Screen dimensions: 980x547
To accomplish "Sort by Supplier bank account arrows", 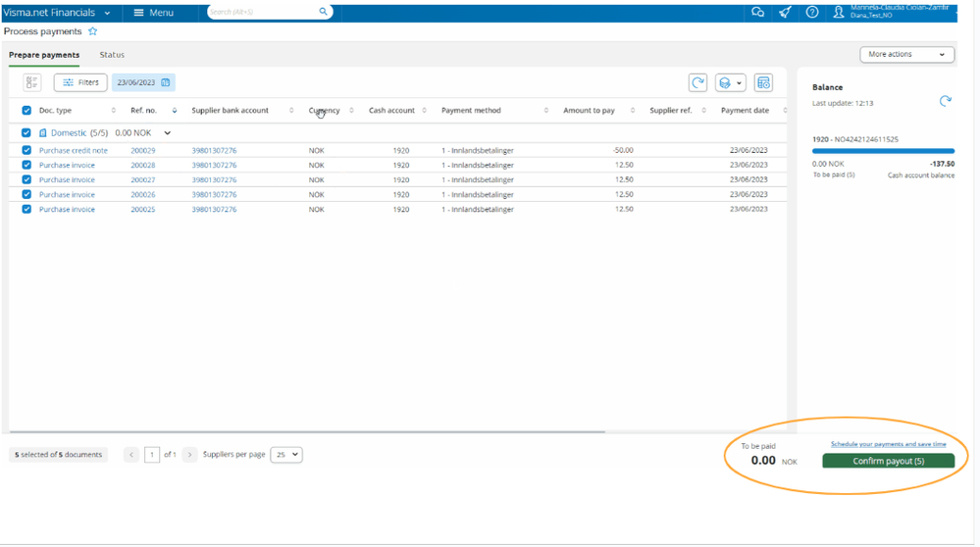I will 291,111.
